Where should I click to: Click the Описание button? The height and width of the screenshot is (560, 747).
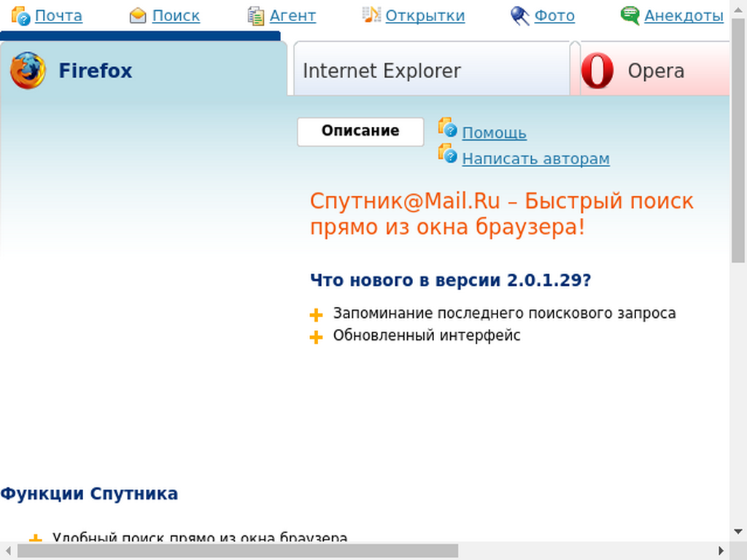[x=360, y=131]
